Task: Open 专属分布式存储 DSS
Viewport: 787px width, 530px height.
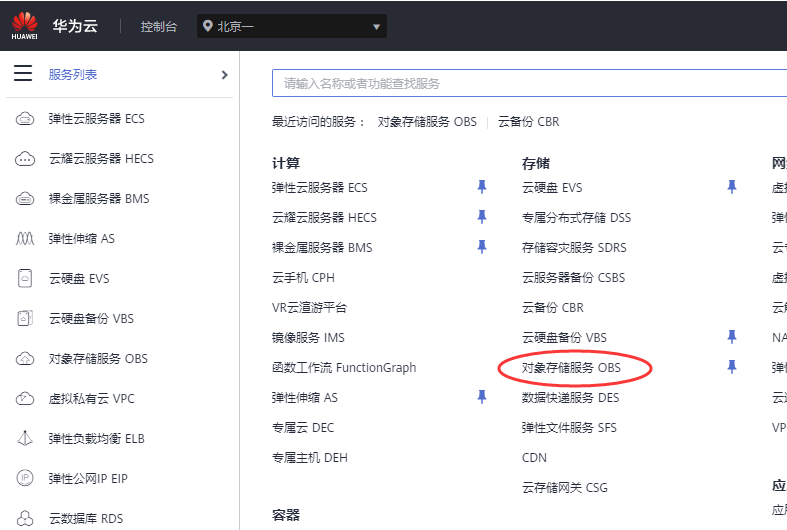Action: pos(576,218)
